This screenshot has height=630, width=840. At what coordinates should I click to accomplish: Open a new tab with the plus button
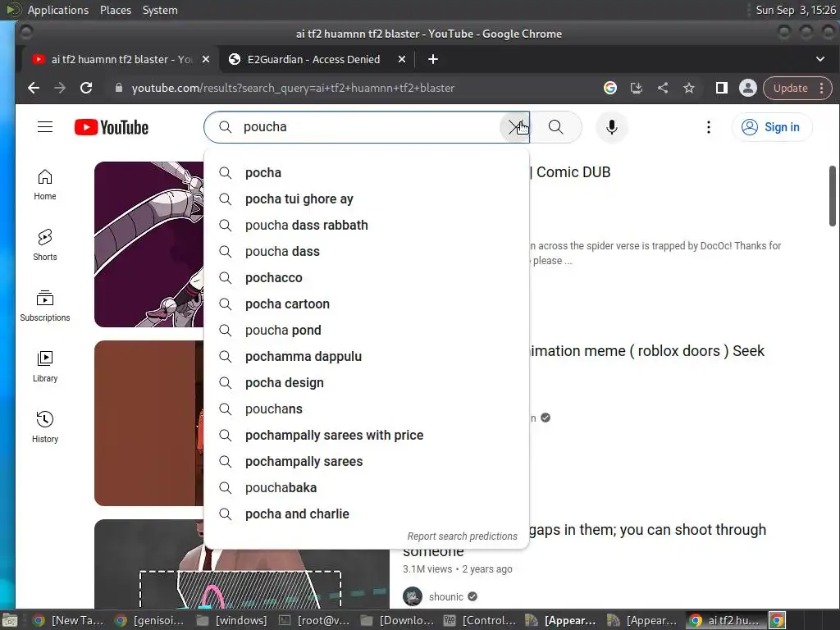433,59
